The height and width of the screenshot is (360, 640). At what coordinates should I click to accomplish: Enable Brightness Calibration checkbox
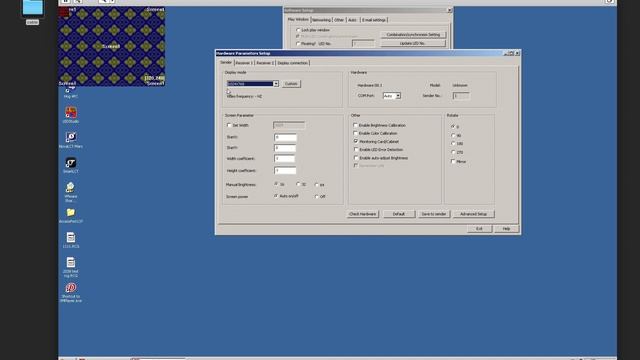(x=356, y=125)
